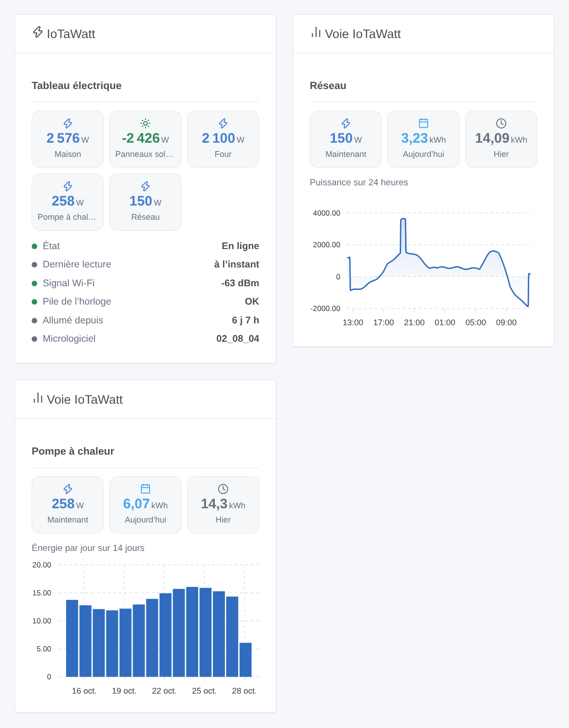This screenshot has width=569, height=728.
Task: Click the grey dot next to Allumé depuis
Action: click(x=34, y=321)
